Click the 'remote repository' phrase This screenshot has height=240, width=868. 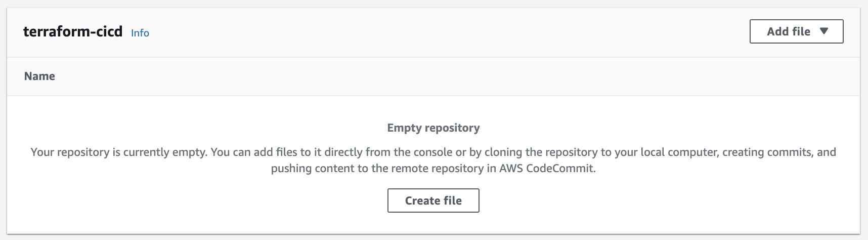tap(438, 168)
